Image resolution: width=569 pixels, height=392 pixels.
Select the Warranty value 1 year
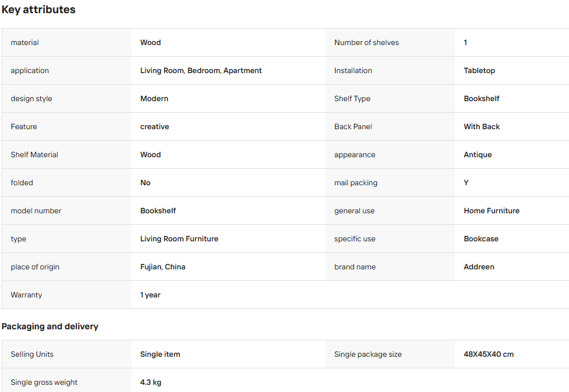click(x=150, y=295)
